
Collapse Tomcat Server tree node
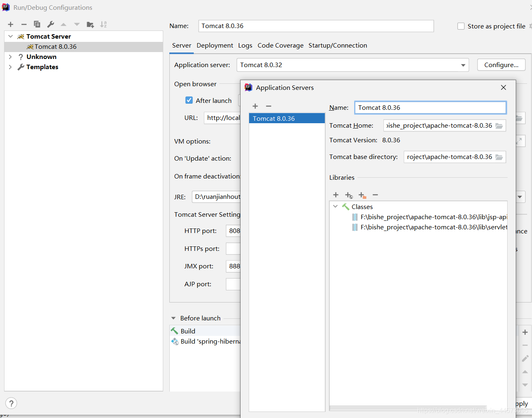point(11,36)
